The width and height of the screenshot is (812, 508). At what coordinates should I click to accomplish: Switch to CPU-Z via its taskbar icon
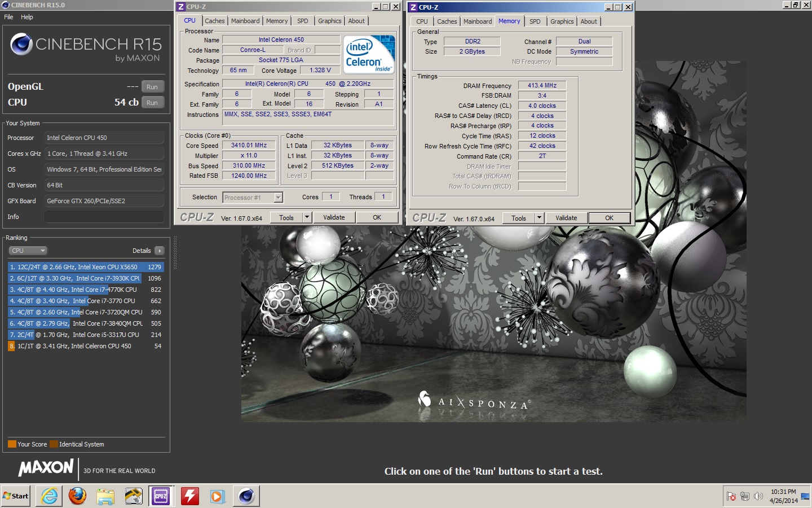click(x=161, y=496)
